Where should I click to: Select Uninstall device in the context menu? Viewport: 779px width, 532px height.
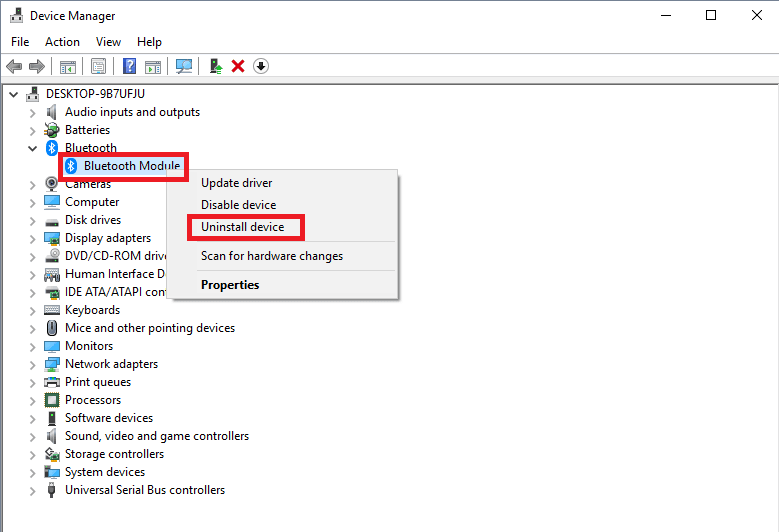coord(282,227)
